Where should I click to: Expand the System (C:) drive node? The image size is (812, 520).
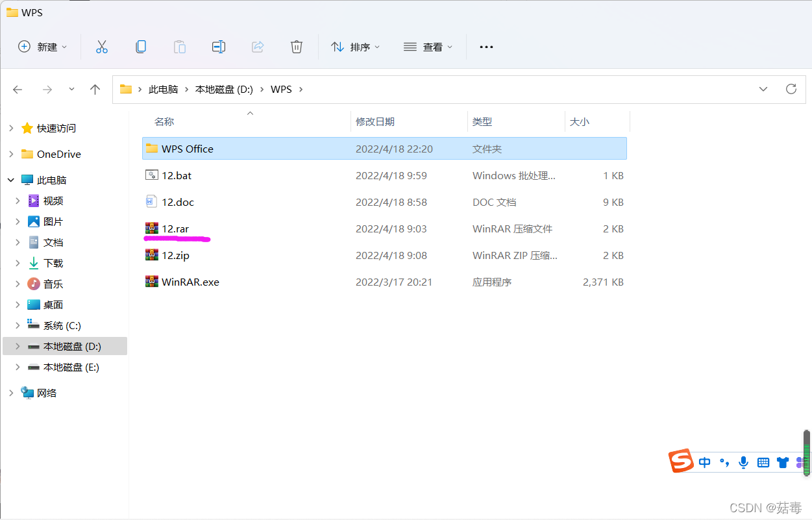[x=18, y=326]
